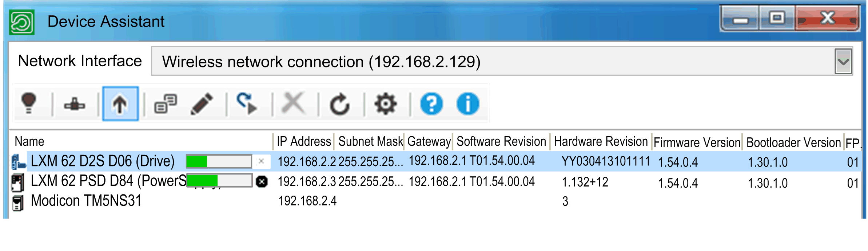This screenshot has width=868, height=251.
Task: Click the network connector toolbar icon
Action: pyautogui.click(x=75, y=105)
